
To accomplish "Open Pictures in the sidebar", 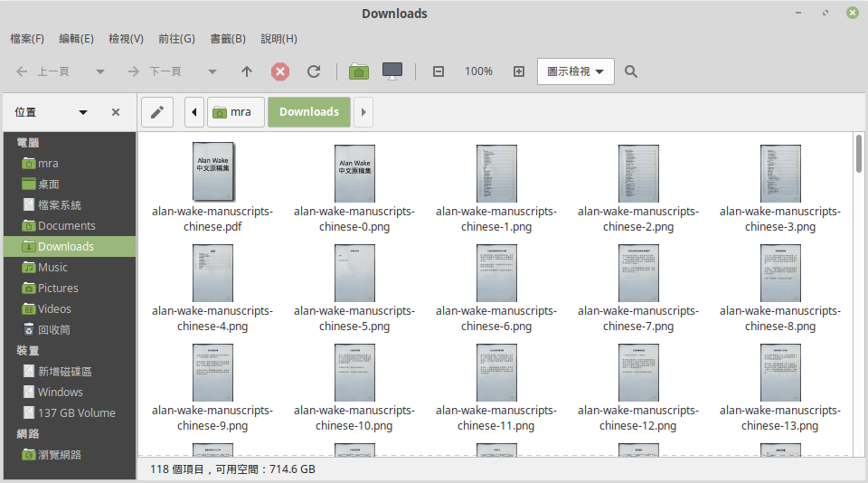I will (70, 288).
